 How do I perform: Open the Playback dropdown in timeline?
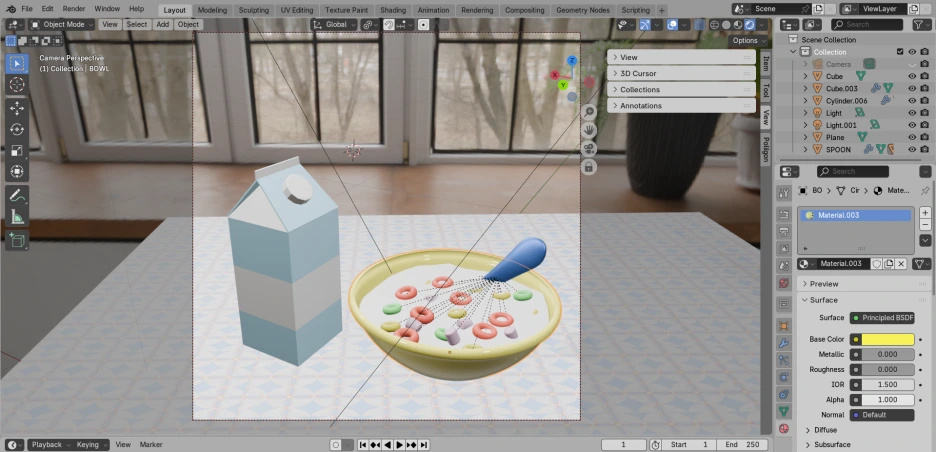51,445
